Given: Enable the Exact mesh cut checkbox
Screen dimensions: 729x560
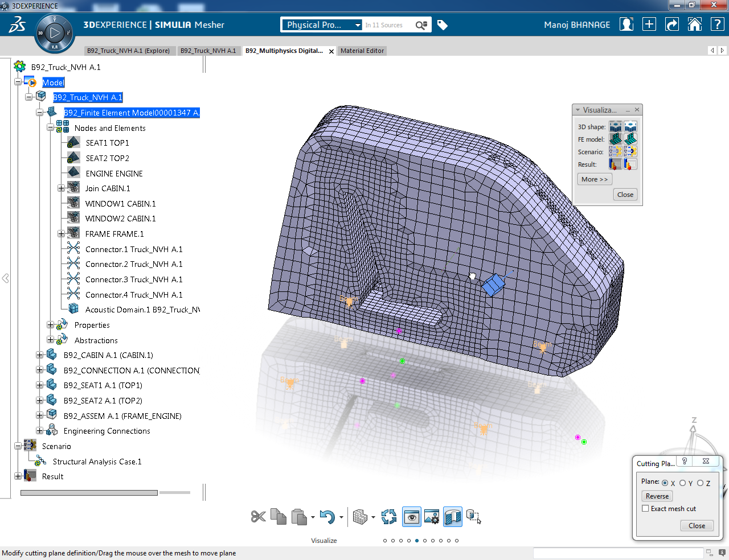Looking at the screenshot, I should click(x=645, y=509).
